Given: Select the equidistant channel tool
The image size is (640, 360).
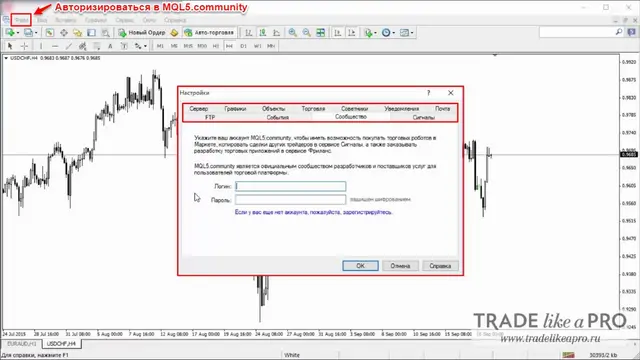Looking at the screenshot, I should click(x=82, y=46).
